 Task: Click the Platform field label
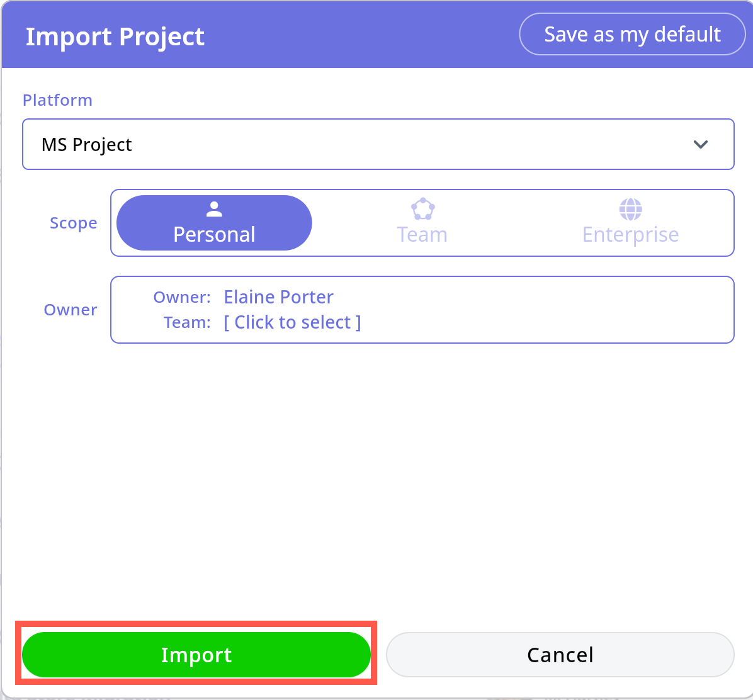pos(57,100)
